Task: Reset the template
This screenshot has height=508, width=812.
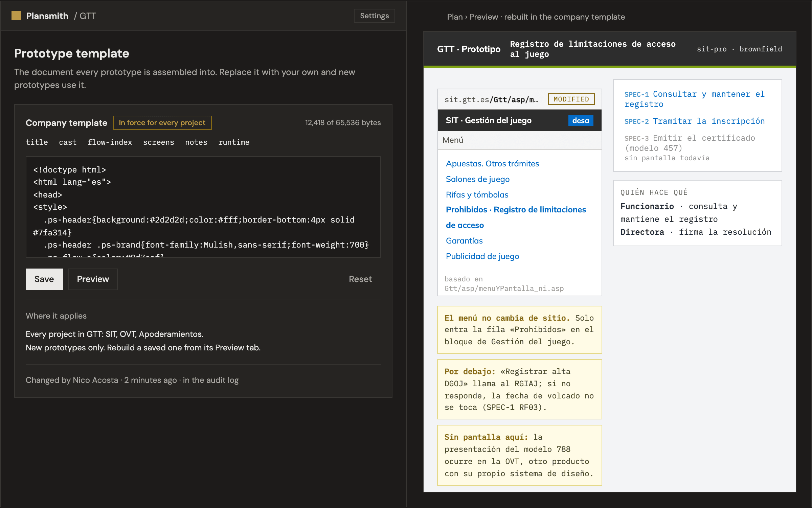Action: click(360, 279)
